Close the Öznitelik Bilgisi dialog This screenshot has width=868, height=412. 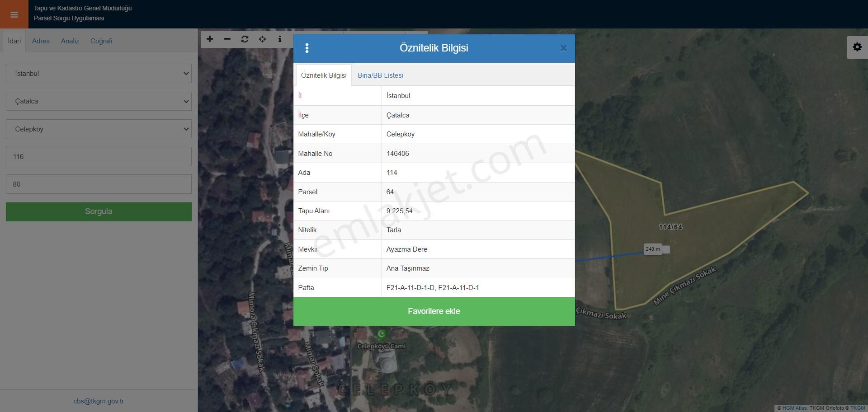coord(563,48)
